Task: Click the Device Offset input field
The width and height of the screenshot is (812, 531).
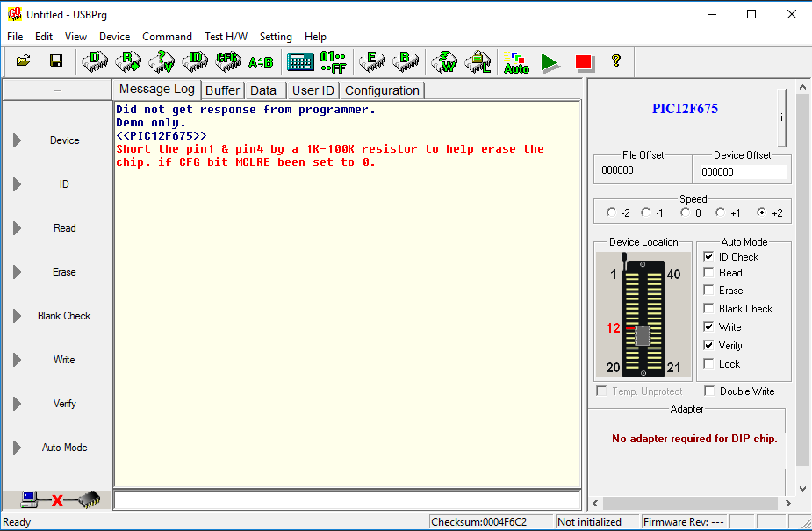Action: pos(742,171)
